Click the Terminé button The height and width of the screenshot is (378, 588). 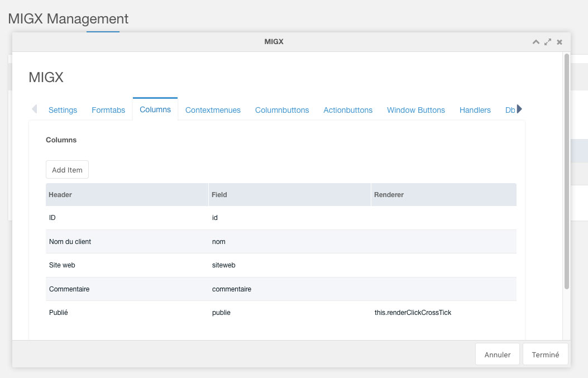tap(545, 355)
